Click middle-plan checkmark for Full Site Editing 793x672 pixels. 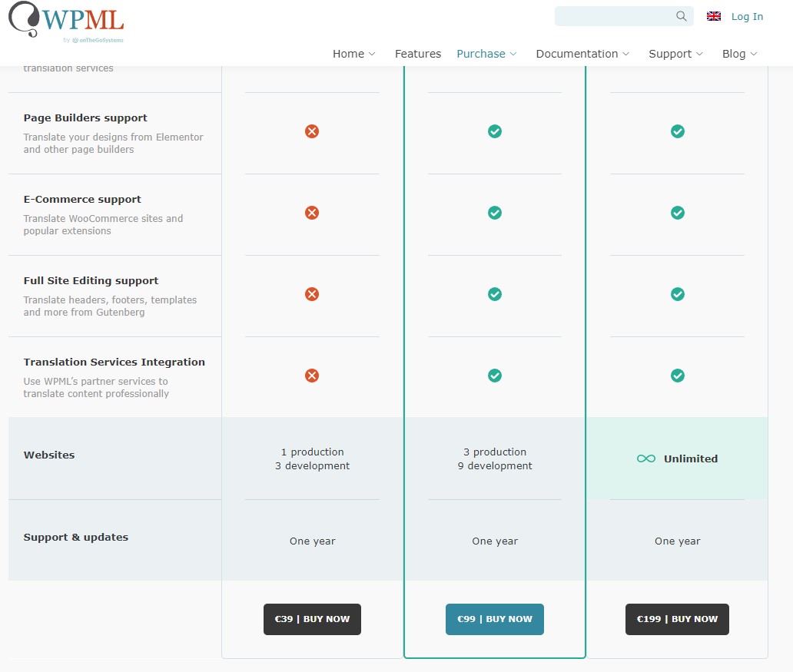[495, 294]
